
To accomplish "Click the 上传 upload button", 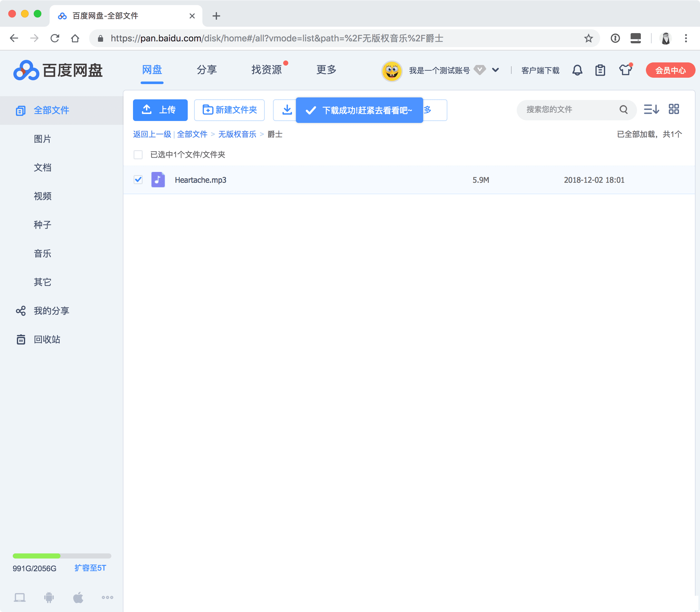I will (x=160, y=110).
